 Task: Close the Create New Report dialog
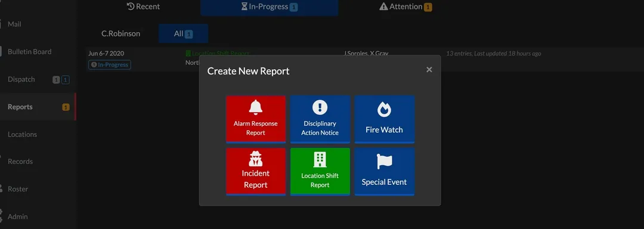[x=429, y=70]
